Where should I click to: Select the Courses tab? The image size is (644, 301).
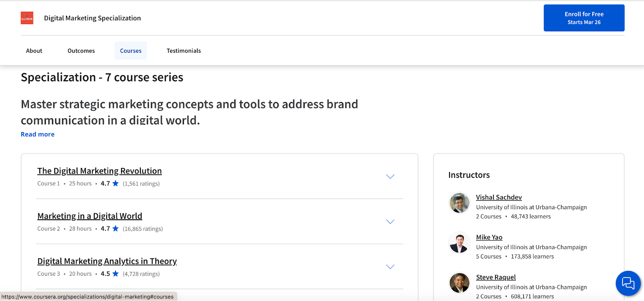pyautogui.click(x=131, y=51)
